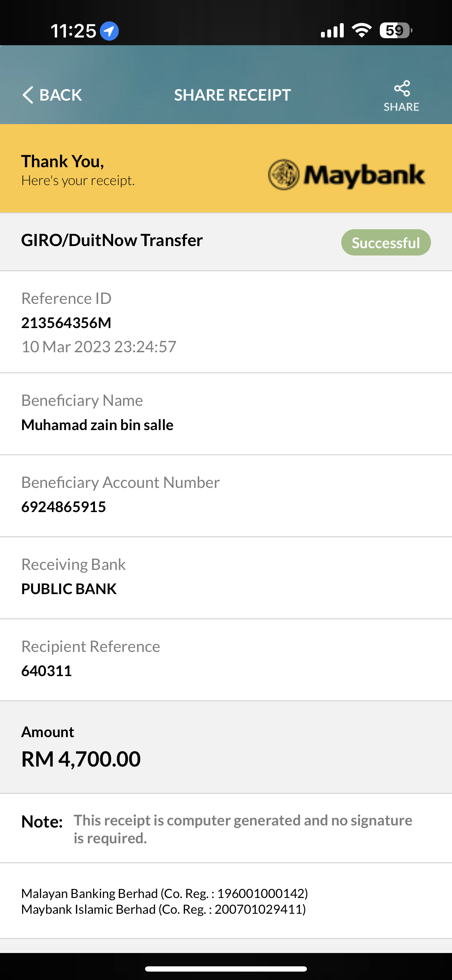Viewport: 452px width, 980px height.
Task: Select the Reference ID 213564356M
Action: [x=66, y=322]
